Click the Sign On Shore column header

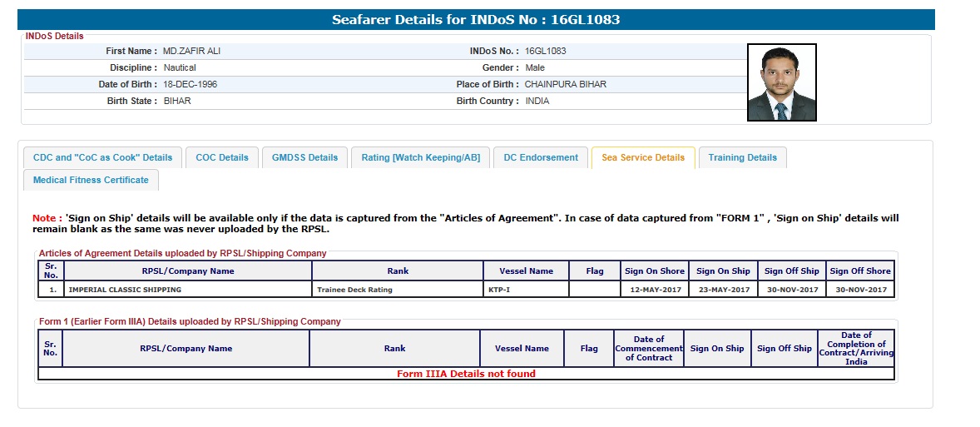point(654,271)
